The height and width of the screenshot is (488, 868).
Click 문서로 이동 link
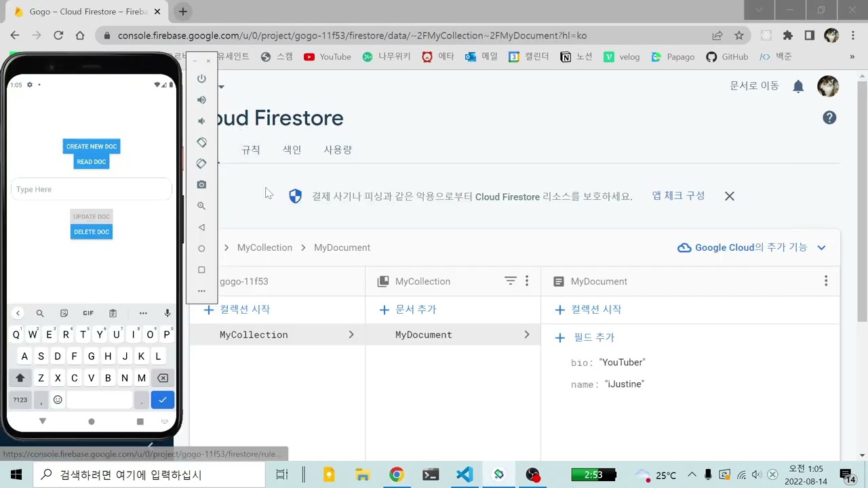click(754, 86)
